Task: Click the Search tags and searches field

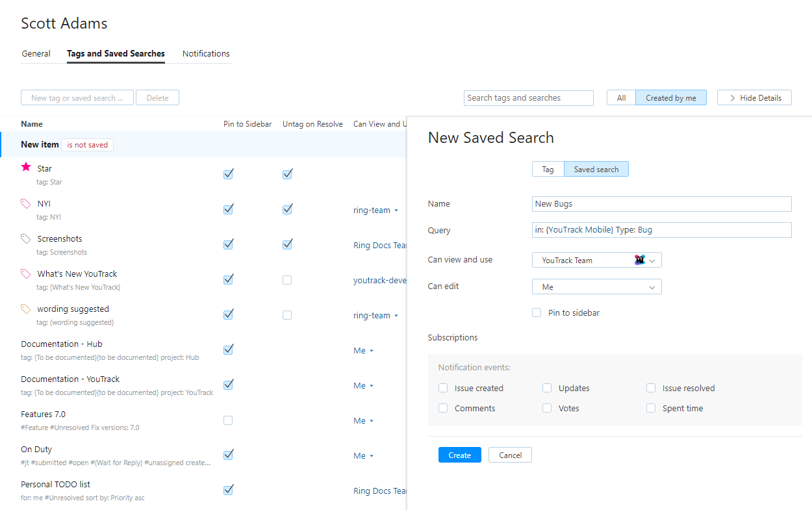Action: pos(529,98)
